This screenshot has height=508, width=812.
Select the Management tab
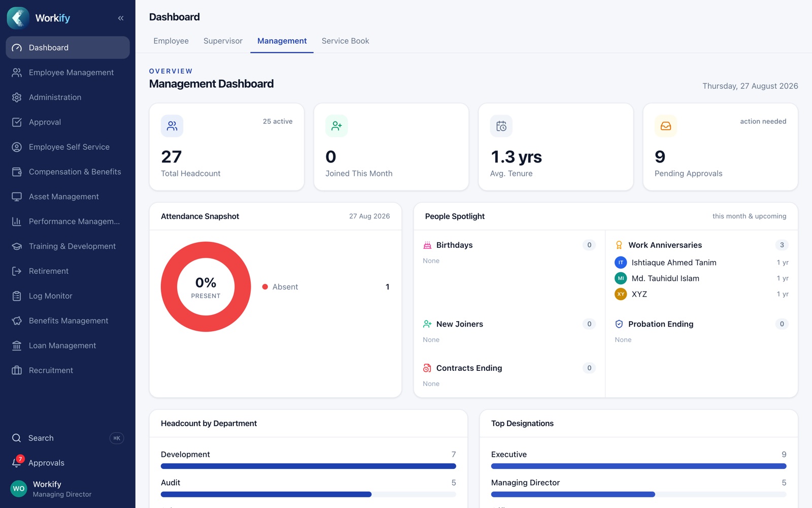(282, 41)
